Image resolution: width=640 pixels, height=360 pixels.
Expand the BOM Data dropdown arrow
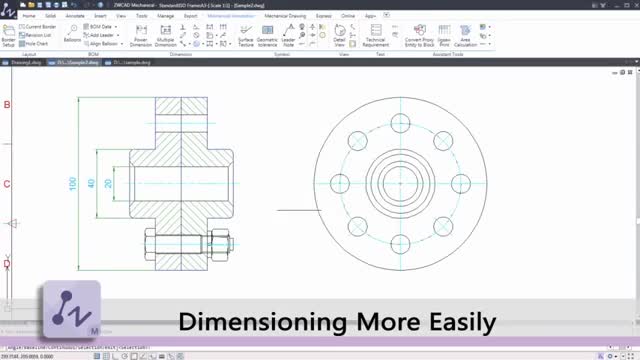(116, 27)
